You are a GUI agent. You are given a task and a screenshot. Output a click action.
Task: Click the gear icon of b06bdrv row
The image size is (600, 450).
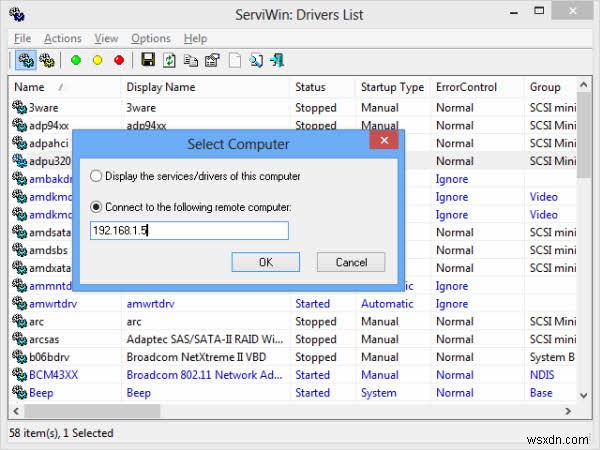[x=19, y=357]
